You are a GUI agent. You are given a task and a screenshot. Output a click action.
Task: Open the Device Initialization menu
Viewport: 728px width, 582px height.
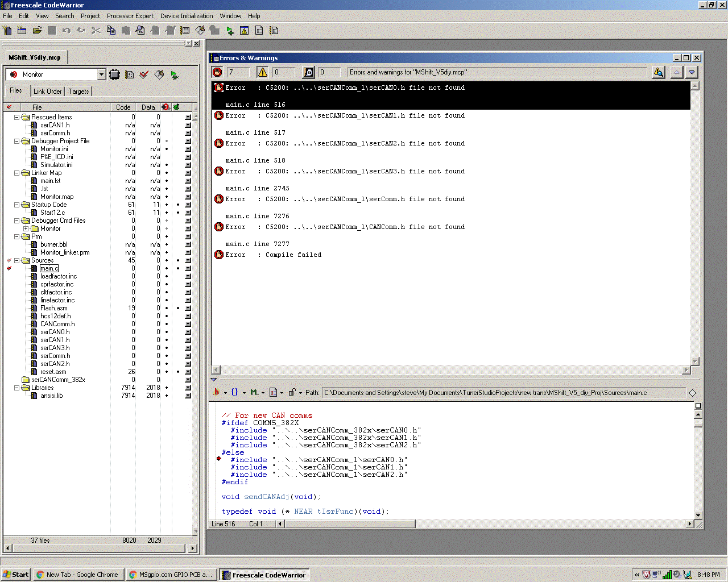(x=187, y=16)
